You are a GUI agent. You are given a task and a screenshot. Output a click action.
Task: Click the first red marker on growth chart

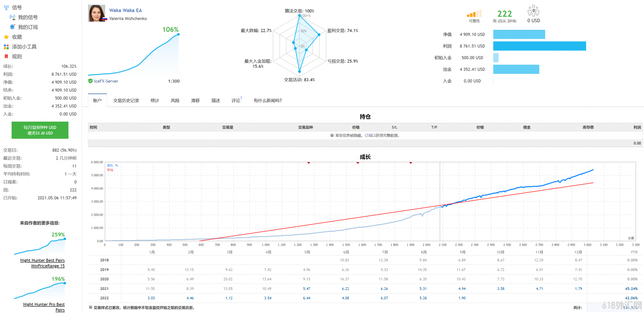point(309,163)
